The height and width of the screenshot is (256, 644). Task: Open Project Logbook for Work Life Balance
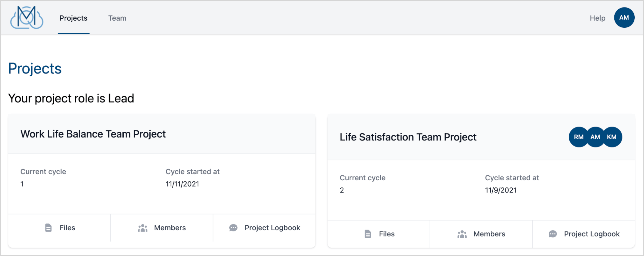[x=272, y=228]
